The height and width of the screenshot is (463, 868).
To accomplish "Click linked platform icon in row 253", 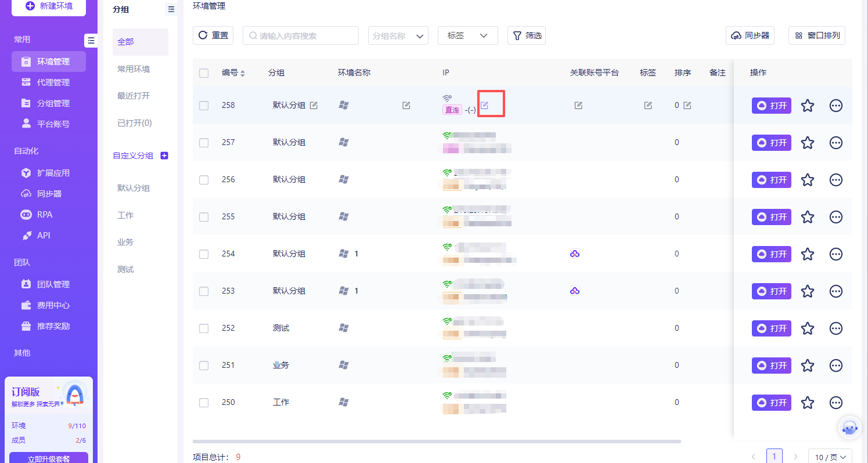I will point(575,291).
